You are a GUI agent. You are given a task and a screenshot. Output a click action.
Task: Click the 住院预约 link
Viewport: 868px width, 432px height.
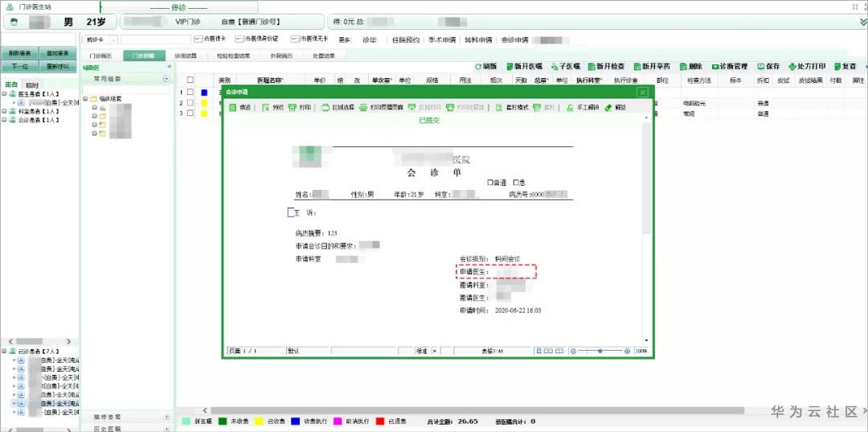(x=406, y=40)
